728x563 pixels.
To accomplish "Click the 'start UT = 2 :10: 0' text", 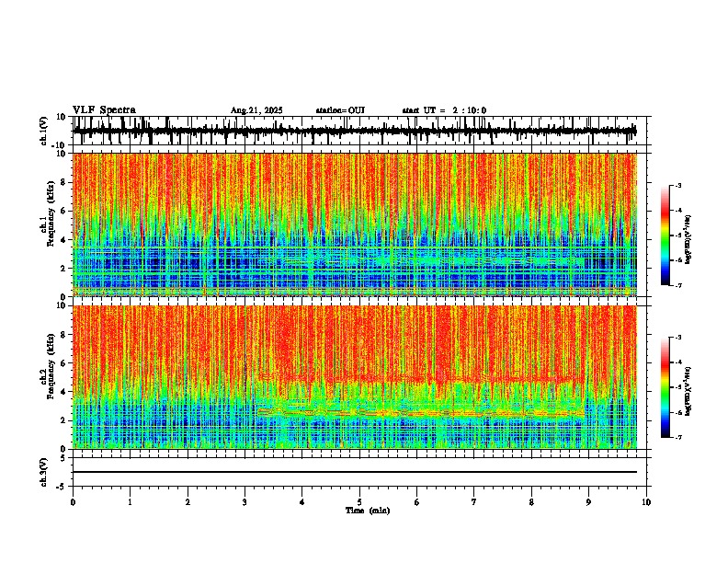I will pos(444,110).
